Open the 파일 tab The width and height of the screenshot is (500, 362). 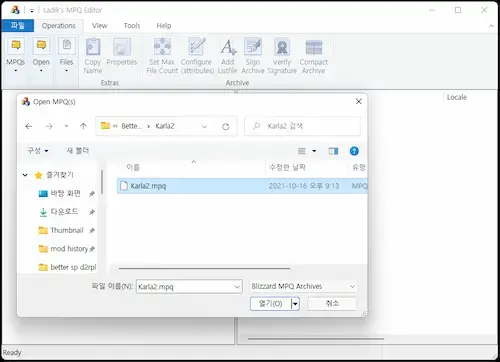pyautogui.click(x=17, y=26)
